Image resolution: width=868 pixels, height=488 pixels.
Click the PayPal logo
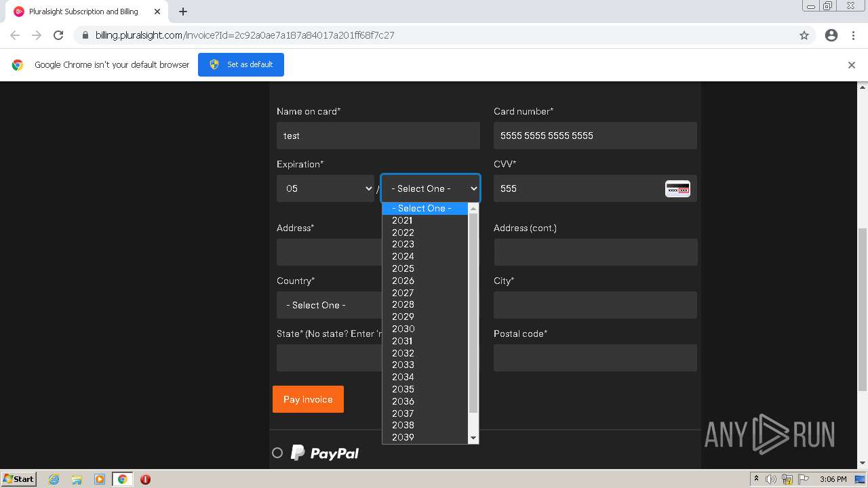[x=325, y=453]
